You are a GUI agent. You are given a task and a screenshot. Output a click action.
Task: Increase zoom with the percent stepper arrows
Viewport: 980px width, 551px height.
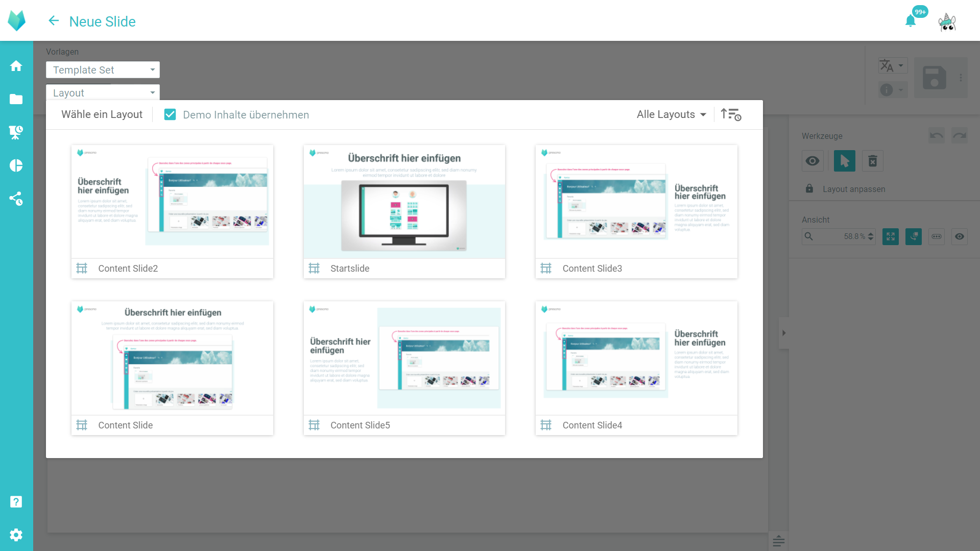pyautogui.click(x=871, y=234)
